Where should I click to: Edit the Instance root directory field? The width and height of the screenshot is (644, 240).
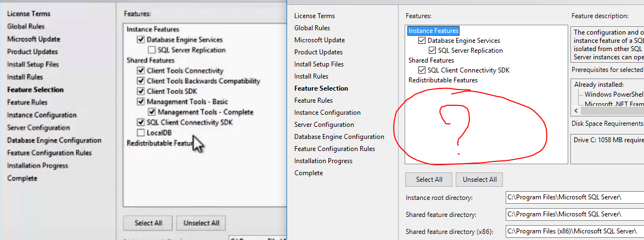pyautogui.click(x=575, y=198)
